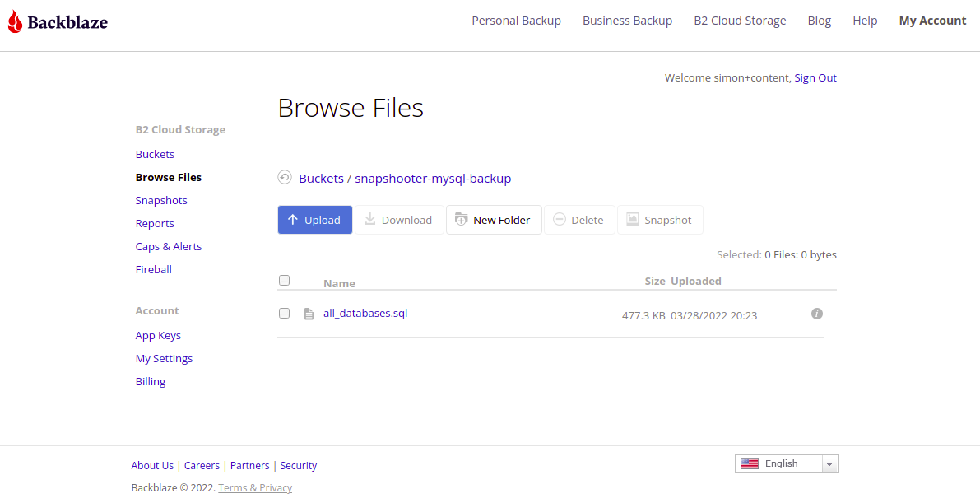
Task: Open Careers footer link
Action: (202, 465)
